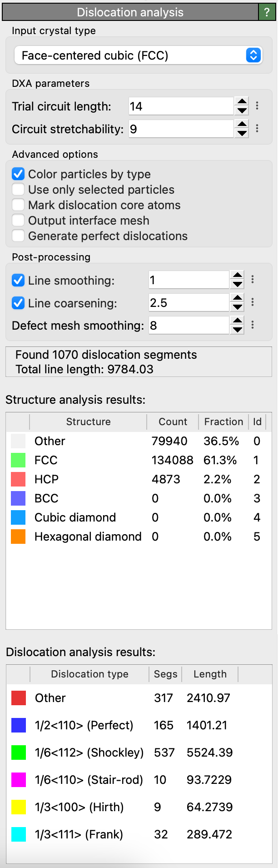Increase Trial circuit length with up arrow
The width and height of the screenshot is (278, 868).
[242, 102]
